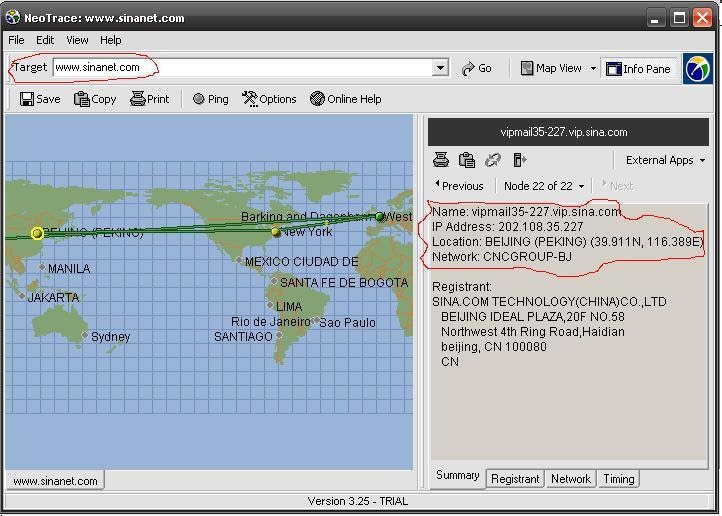Click the Target input field
722x516 pixels.
pyautogui.click(x=243, y=68)
